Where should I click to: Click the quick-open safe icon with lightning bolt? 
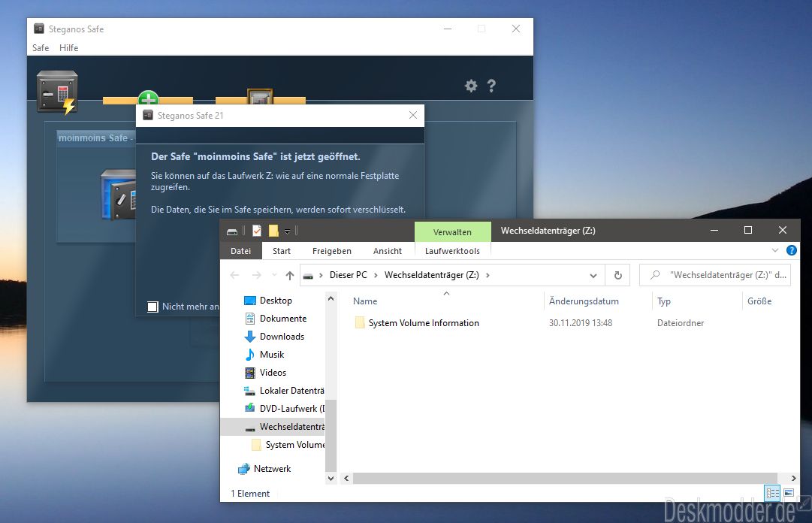coord(57,92)
